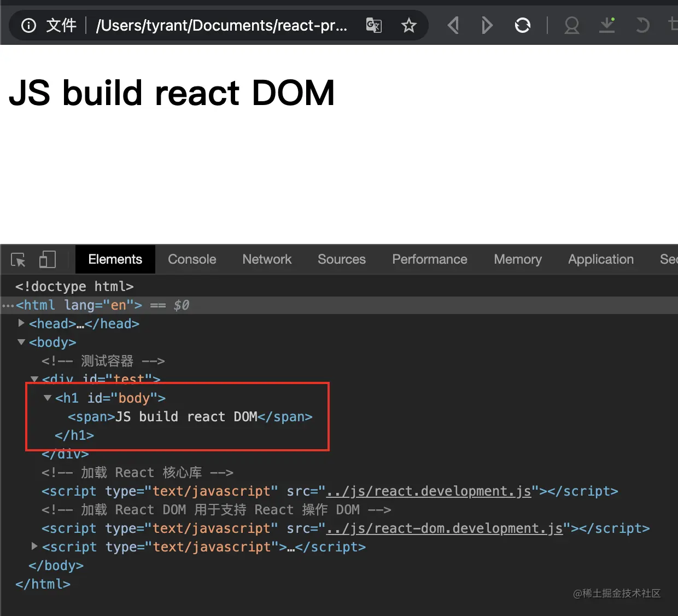Click the address bar file path
The width and height of the screenshot is (678, 616).
221,25
